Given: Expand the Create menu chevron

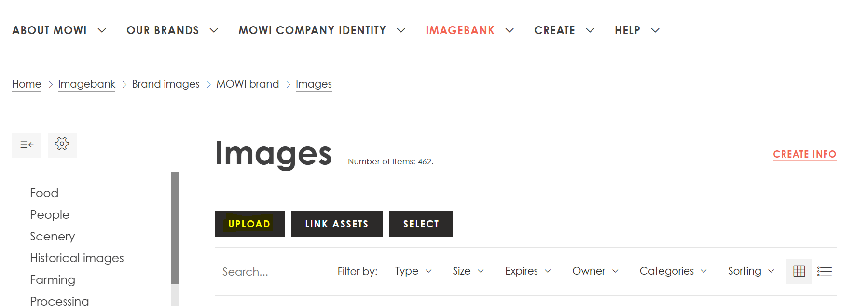Looking at the screenshot, I should coord(590,30).
